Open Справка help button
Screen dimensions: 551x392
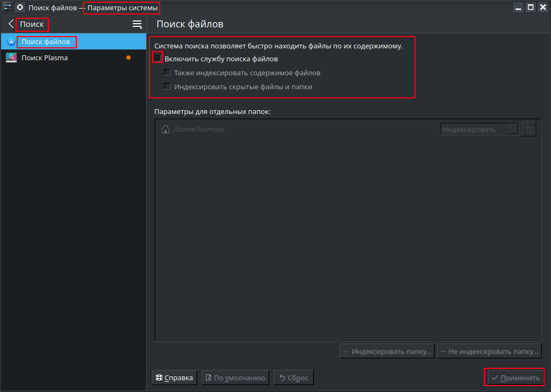[175, 377]
